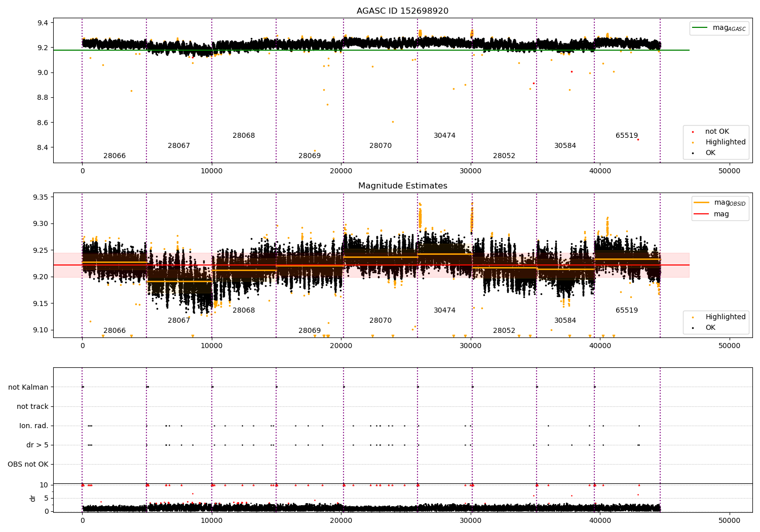This screenshot has width=760, height=532.
Task: Click the 40000 x-axis tick of the bottom plot
Action: 600,521
